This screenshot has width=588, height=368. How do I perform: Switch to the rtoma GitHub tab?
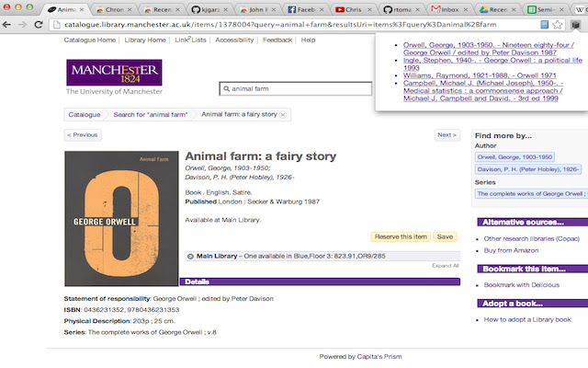401,10
